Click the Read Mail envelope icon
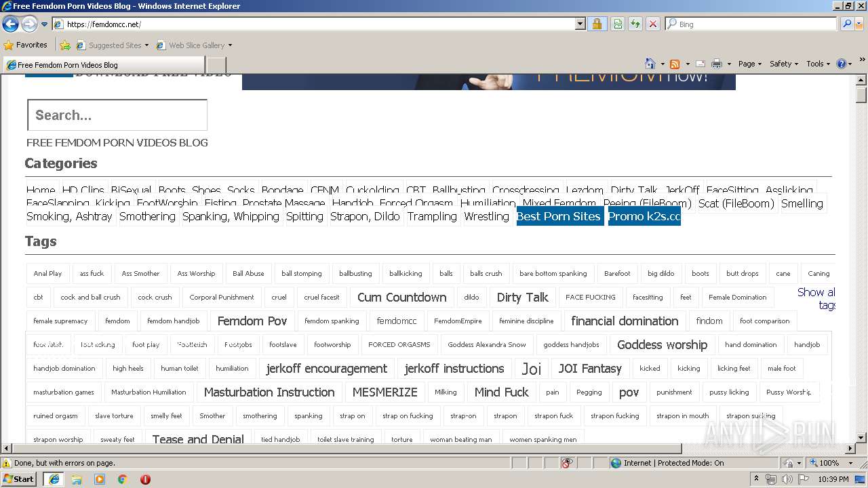This screenshot has height=488, width=868. click(701, 64)
